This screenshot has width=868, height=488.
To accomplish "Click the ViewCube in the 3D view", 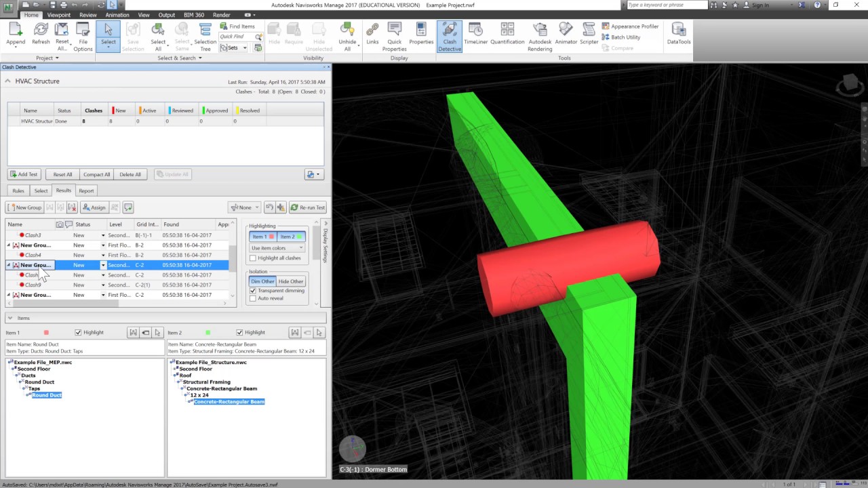I will [848, 85].
